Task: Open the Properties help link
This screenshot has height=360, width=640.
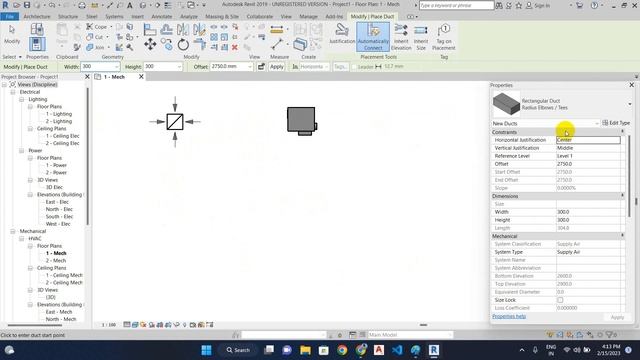Action: point(509,316)
